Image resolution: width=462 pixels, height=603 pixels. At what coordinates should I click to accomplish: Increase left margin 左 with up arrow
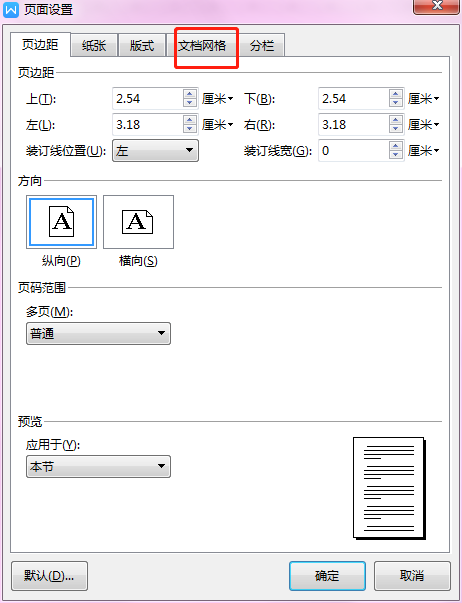(x=189, y=120)
